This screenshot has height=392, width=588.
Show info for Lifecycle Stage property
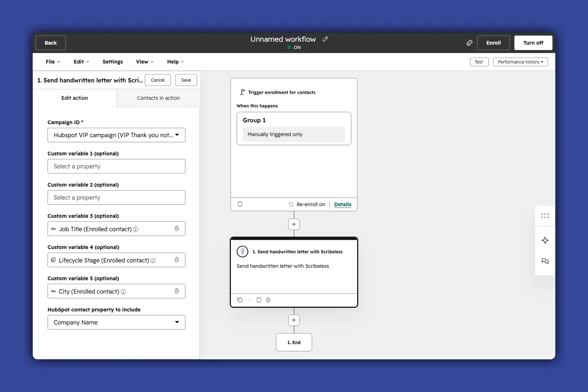(153, 261)
